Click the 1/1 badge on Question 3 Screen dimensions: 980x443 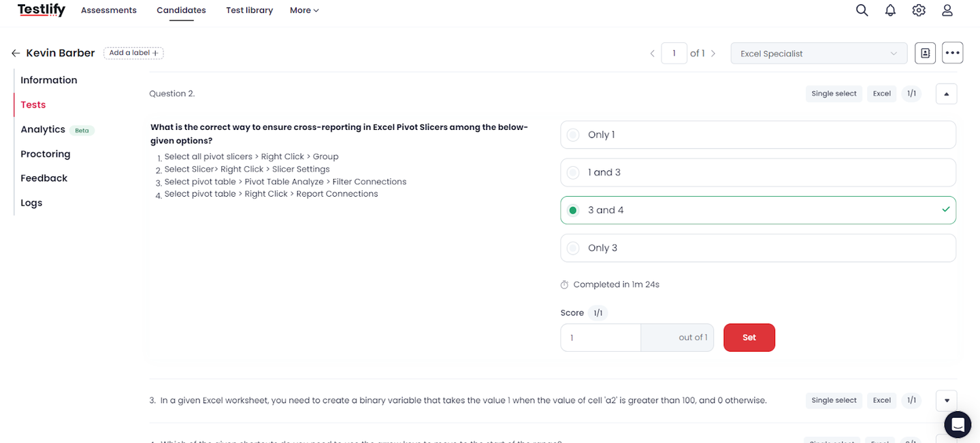pos(911,400)
